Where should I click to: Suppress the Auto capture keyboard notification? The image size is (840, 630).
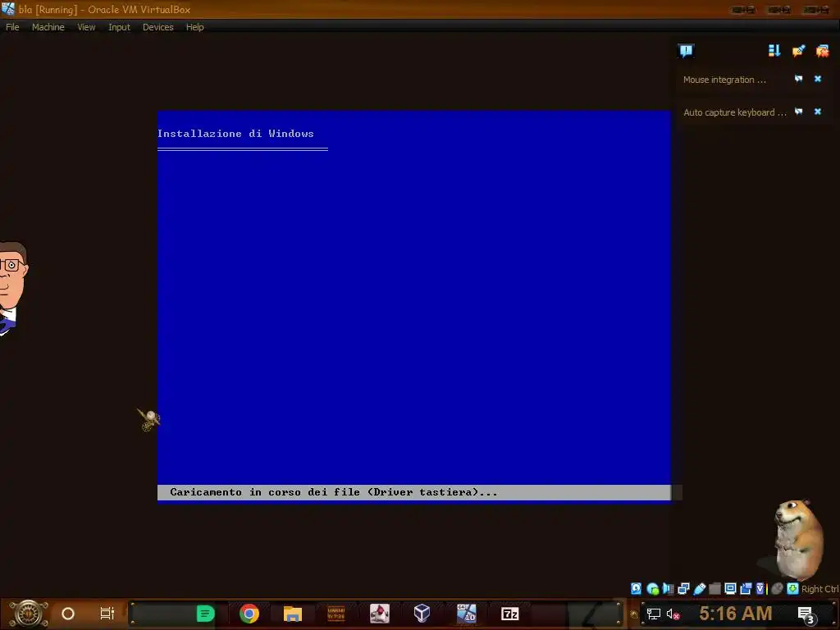coord(799,112)
